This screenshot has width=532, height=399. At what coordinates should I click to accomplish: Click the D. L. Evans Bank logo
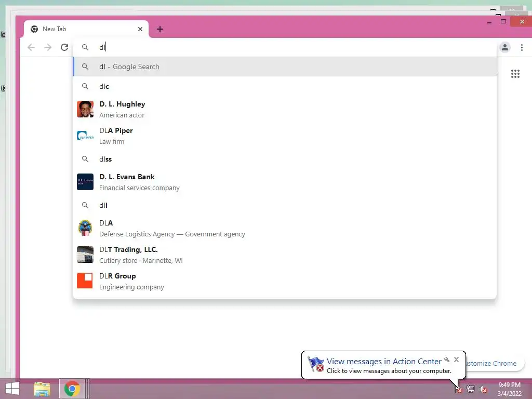tap(85, 182)
